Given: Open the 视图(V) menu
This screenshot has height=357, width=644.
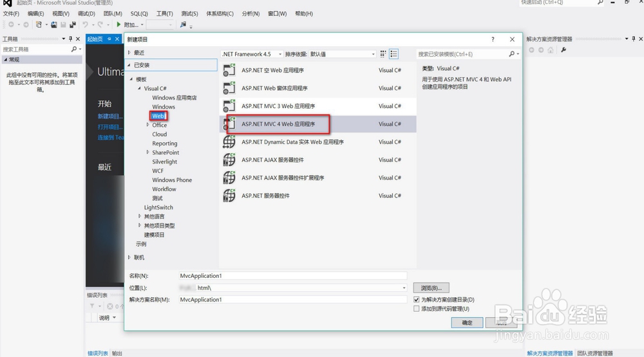Looking at the screenshot, I should (x=61, y=14).
